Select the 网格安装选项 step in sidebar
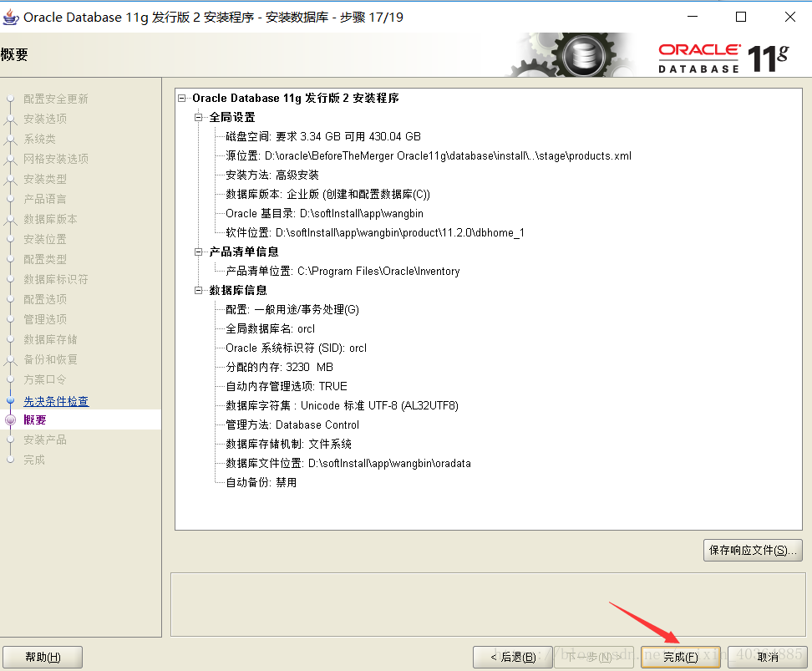The width and height of the screenshot is (812, 671). pyautogui.click(x=56, y=159)
